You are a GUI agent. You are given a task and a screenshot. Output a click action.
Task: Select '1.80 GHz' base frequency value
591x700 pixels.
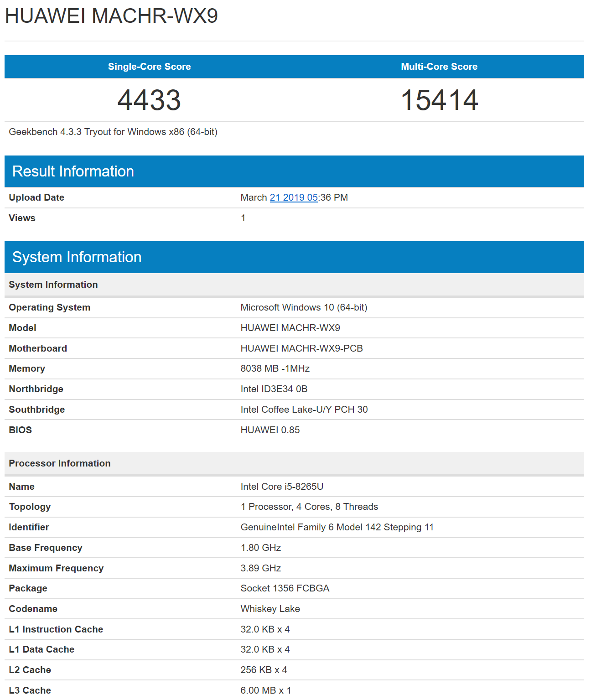(x=261, y=548)
